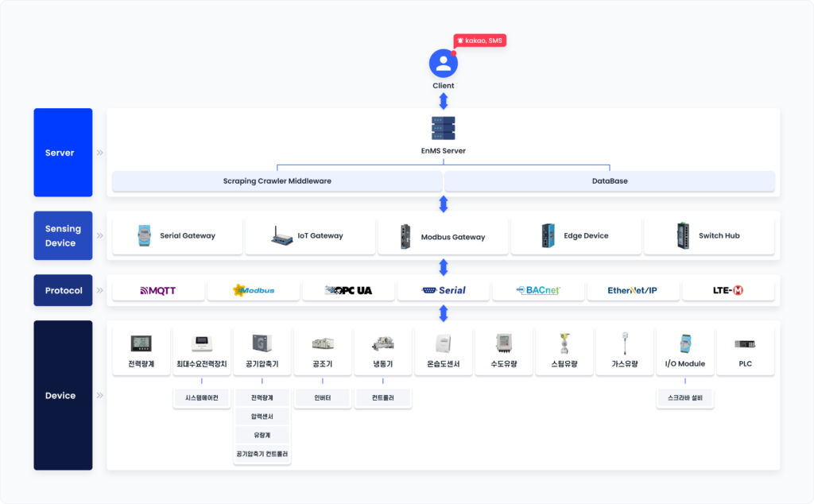814x504 pixels.
Task: Click the PLC device icon
Action: pos(745,343)
